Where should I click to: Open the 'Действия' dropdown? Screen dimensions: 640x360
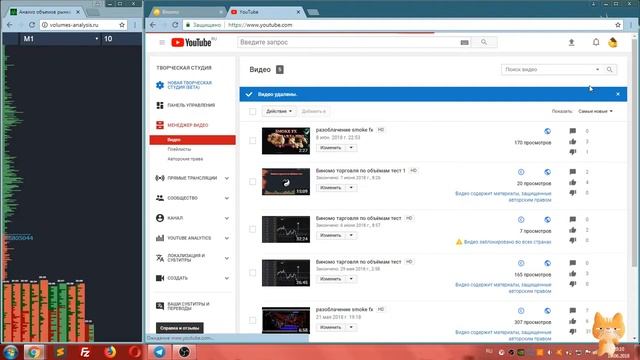279,111
